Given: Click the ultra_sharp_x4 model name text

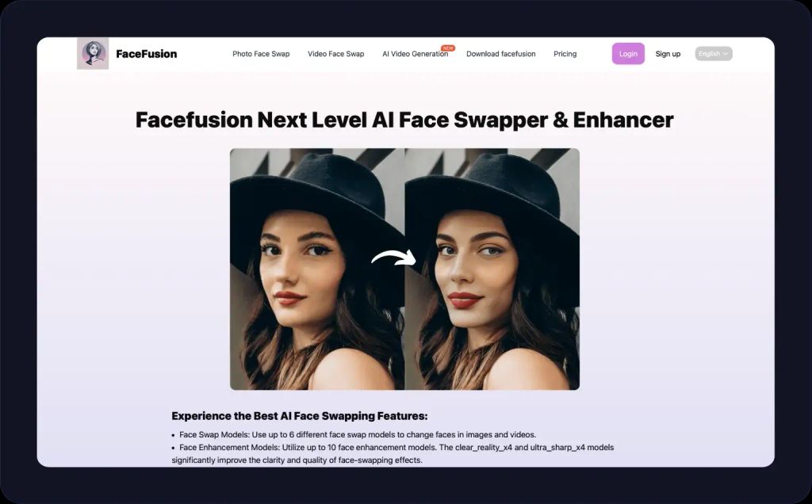Looking at the screenshot, I should pyautogui.click(x=557, y=448).
